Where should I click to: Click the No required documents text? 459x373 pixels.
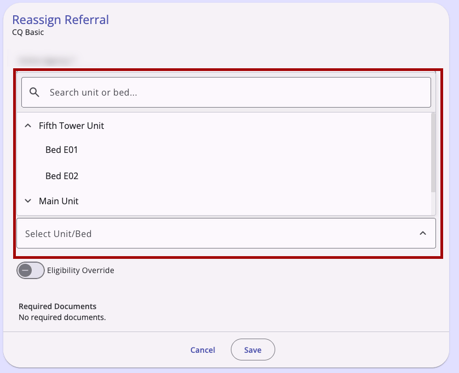(62, 317)
